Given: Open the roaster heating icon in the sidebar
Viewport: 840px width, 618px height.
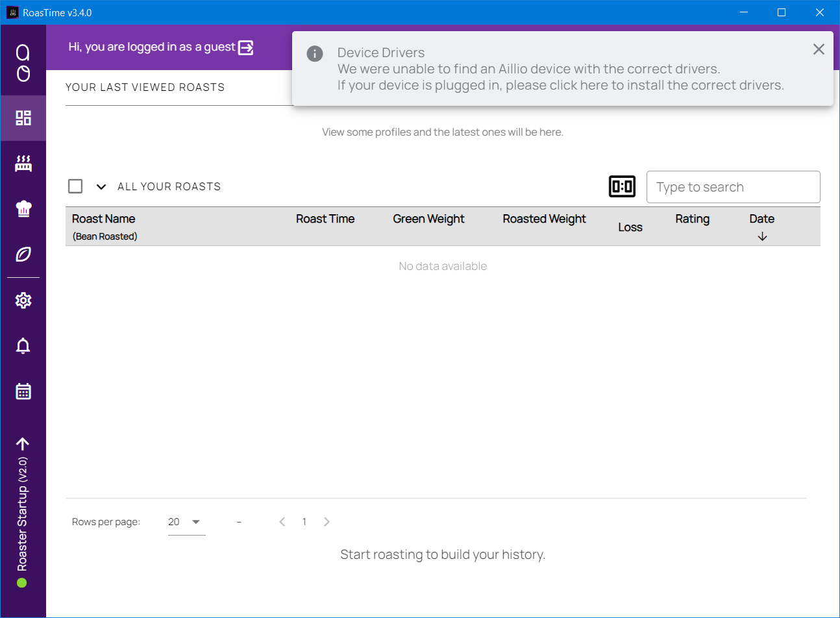Looking at the screenshot, I should pos(23,163).
